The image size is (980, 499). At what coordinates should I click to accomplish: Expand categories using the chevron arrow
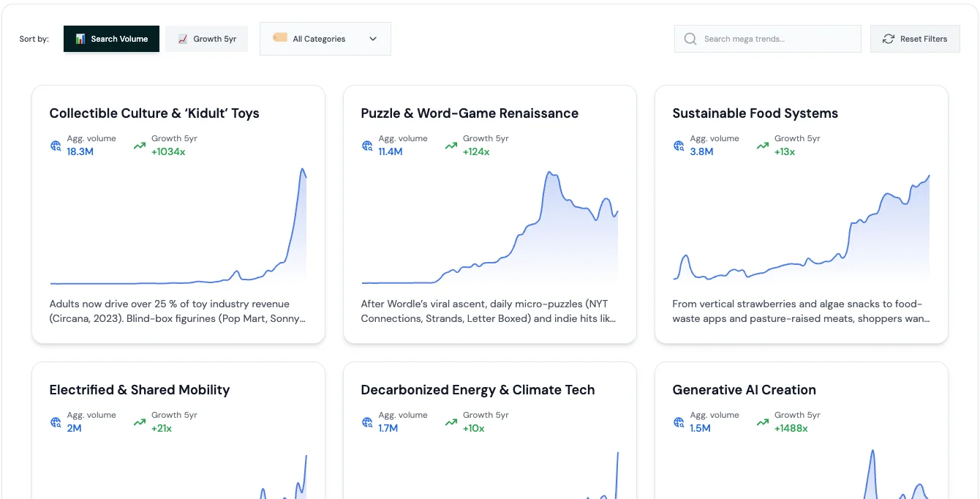pyautogui.click(x=373, y=39)
